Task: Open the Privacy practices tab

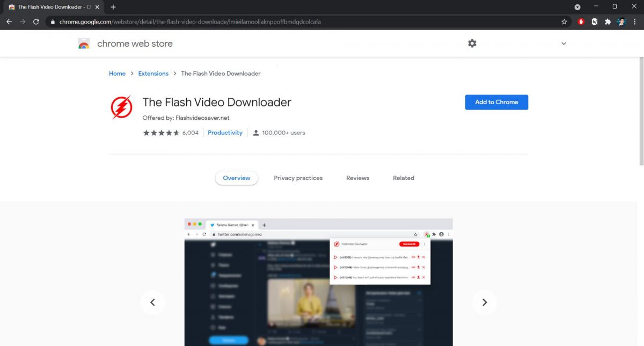Action: pos(298,177)
